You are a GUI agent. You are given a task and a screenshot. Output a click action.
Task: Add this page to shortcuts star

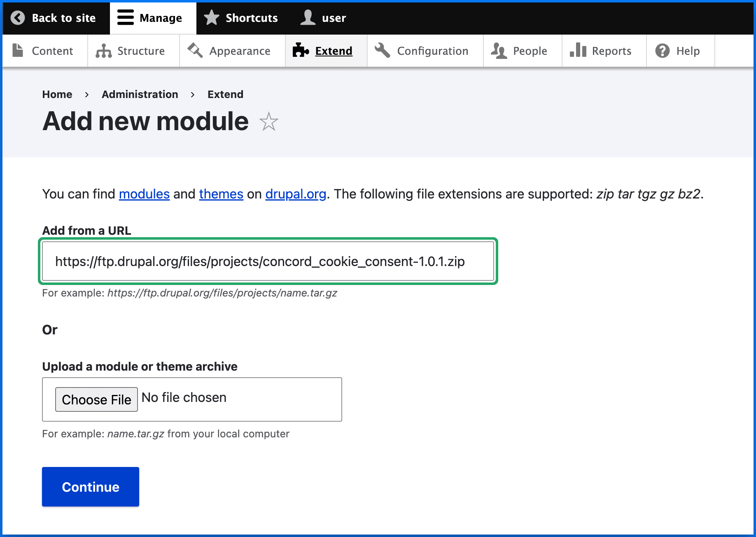pyautogui.click(x=269, y=122)
